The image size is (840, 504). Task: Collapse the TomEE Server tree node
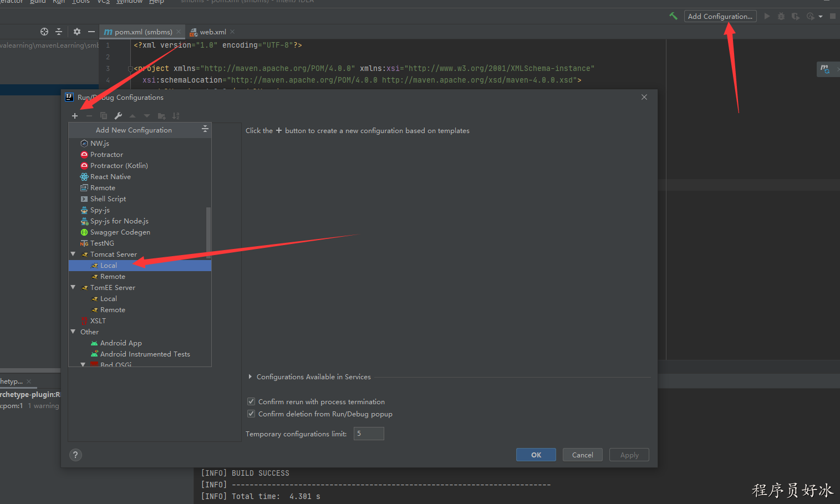73,287
